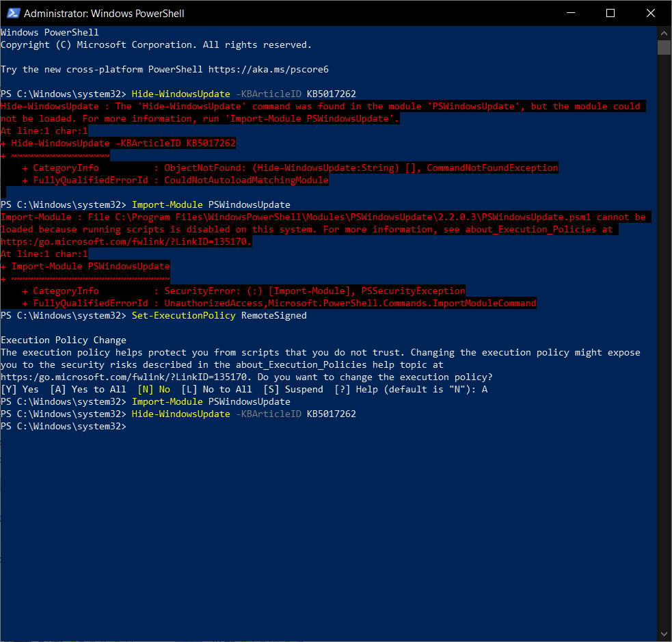Click 'ObjectNotFound: (Hide-WindowsUpdate:String)' text
This screenshot has height=642, width=672.
coord(282,168)
